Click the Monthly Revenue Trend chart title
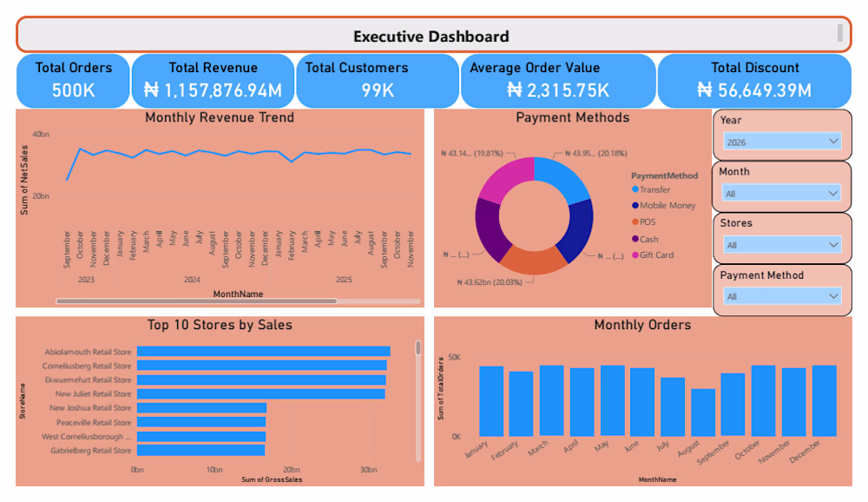Viewport: 868px width, 502px height. [220, 117]
